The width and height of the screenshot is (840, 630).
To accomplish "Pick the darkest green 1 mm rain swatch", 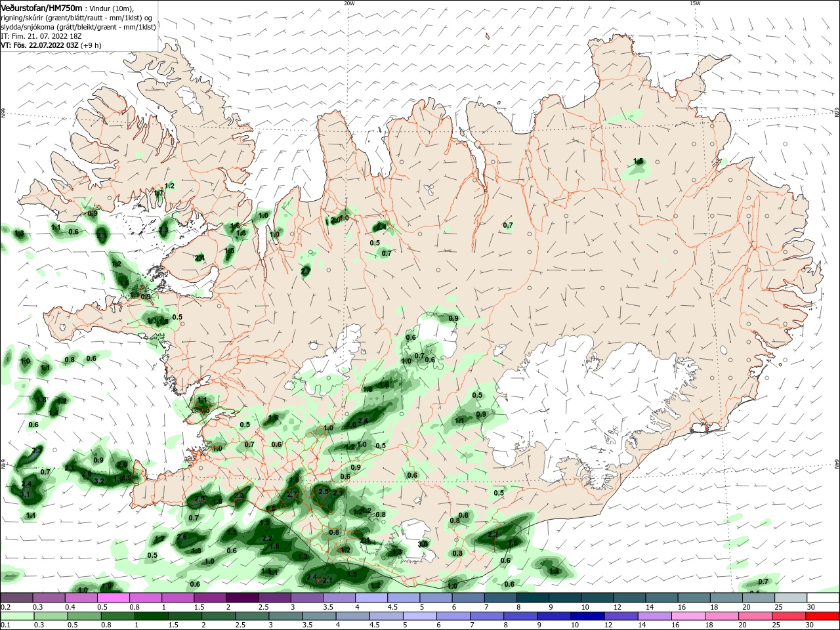I will [150, 616].
